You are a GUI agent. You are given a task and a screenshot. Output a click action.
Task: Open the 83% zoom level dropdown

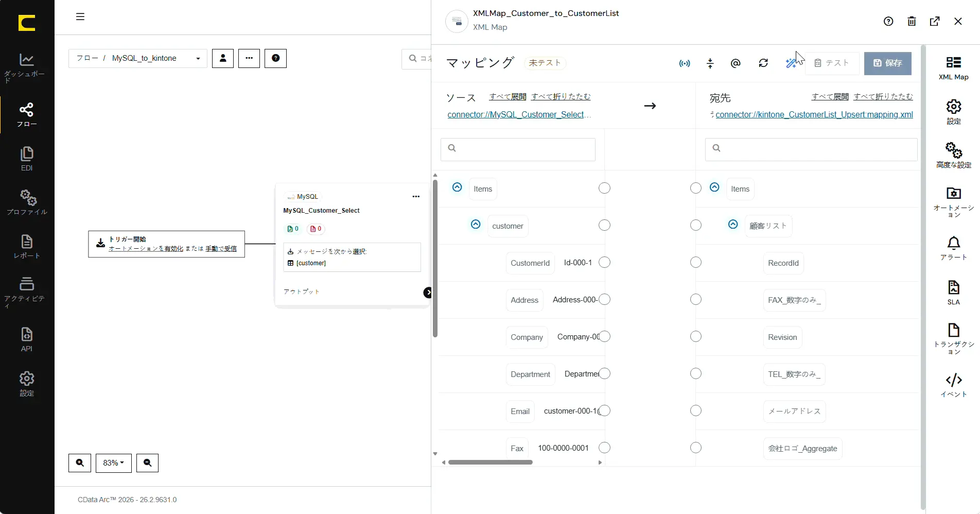(x=114, y=463)
